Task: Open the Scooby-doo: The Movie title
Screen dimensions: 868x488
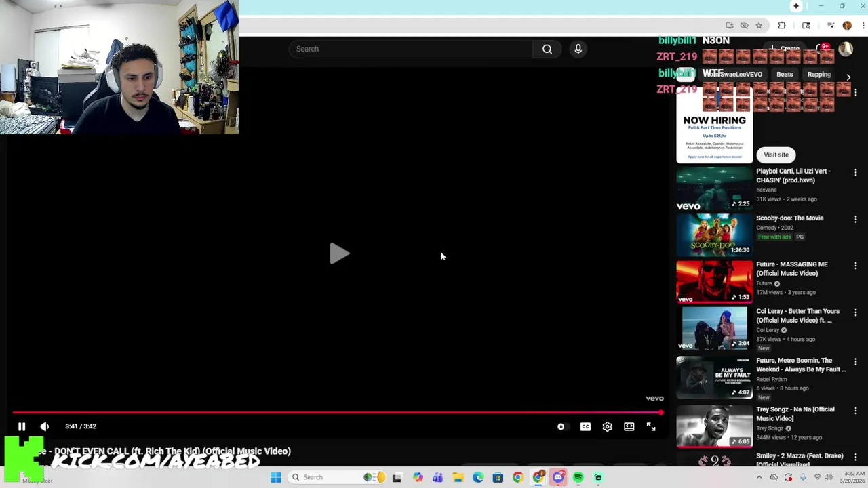Action: point(790,218)
